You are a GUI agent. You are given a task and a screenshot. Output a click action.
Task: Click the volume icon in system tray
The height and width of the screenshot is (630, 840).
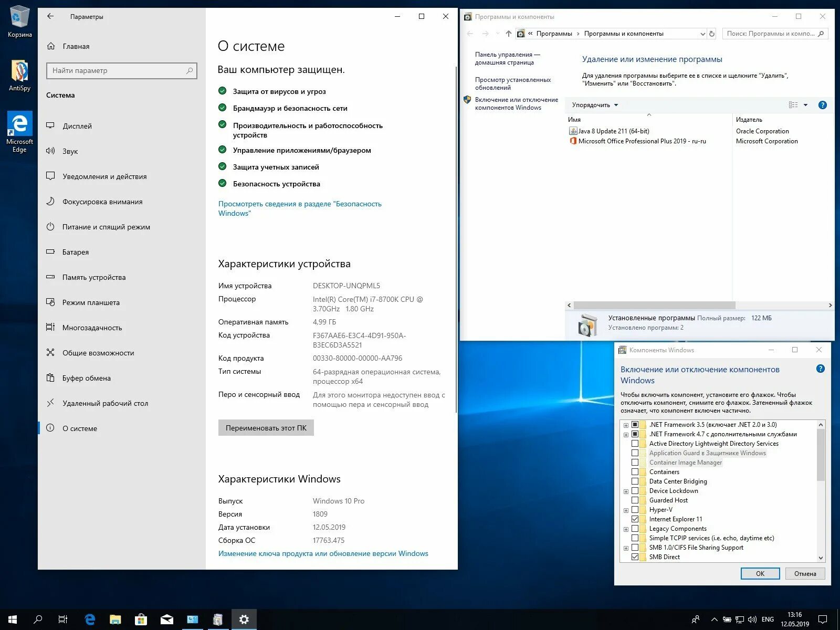[x=752, y=619]
